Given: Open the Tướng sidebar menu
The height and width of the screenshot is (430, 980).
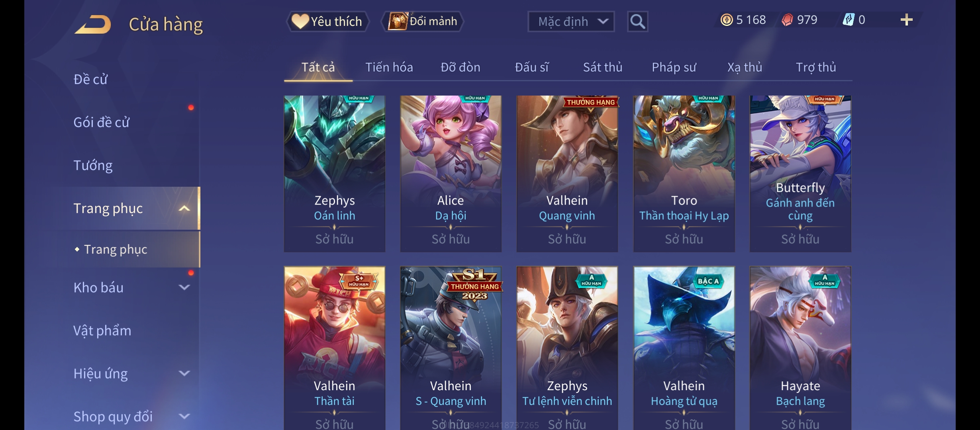Looking at the screenshot, I should pos(93,165).
